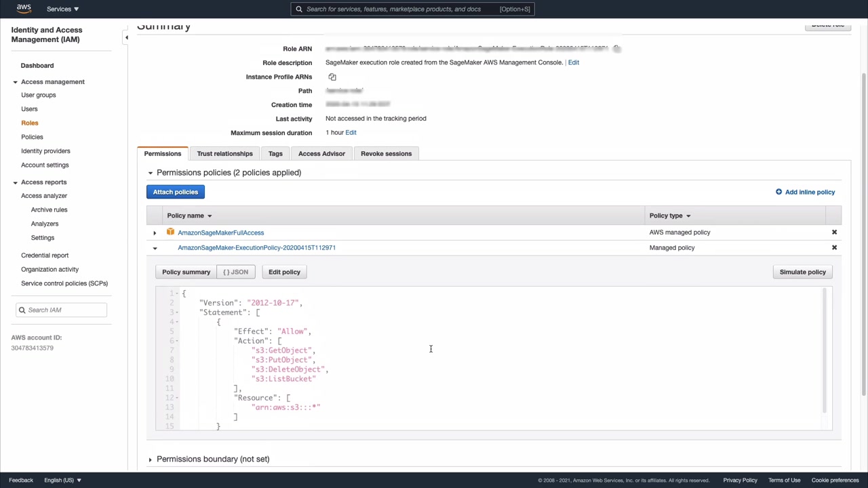Open the Terms of Use link
The image size is (868, 488).
click(x=785, y=481)
